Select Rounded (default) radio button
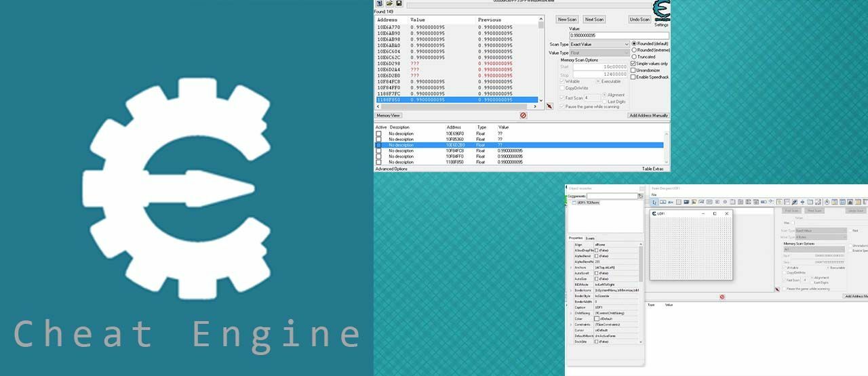This screenshot has width=868, height=376. click(x=635, y=43)
